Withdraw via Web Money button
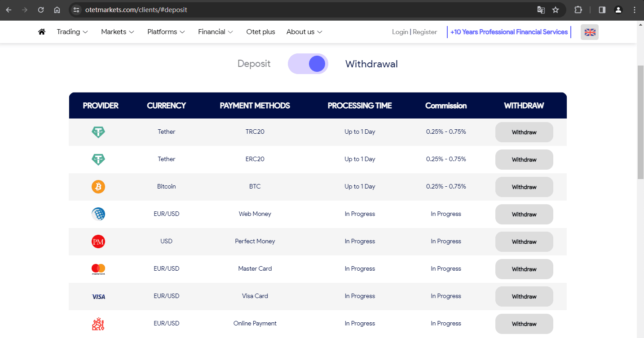The height and width of the screenshot is (338, 644). click(x=524, y=215)
